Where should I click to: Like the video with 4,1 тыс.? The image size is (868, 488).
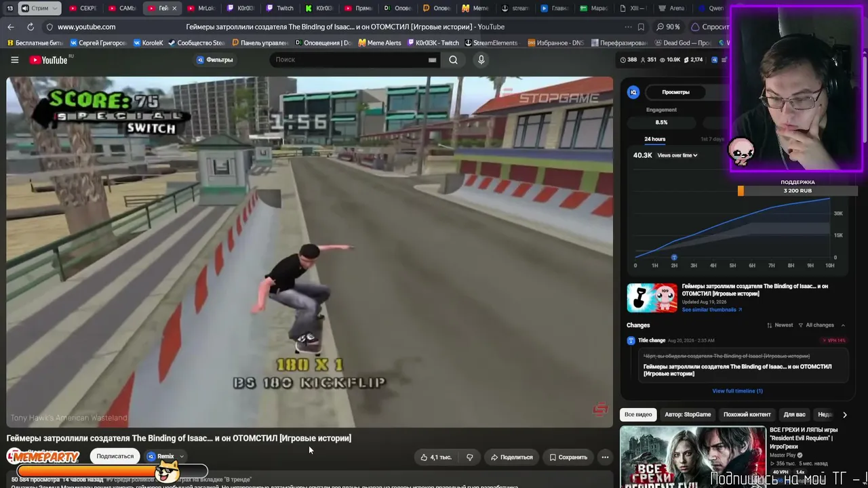pyautogui.click(x=435, y=457)
